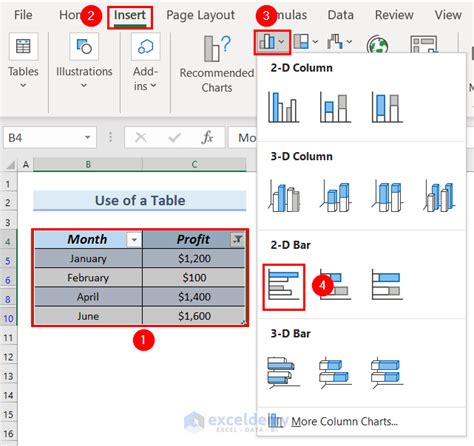Select column A header
Viewport: 474px width, 446px height.
pyautogui.click(x=25, y=164)
